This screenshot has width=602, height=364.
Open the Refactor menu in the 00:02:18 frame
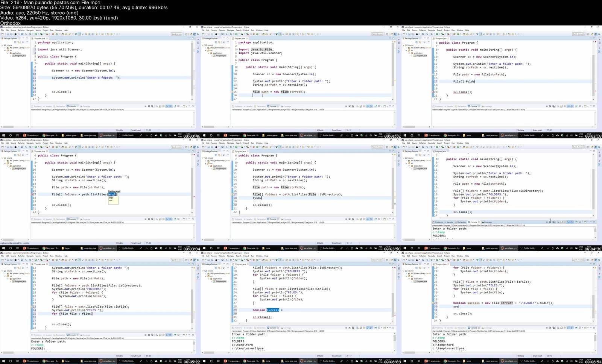(423, 30)
